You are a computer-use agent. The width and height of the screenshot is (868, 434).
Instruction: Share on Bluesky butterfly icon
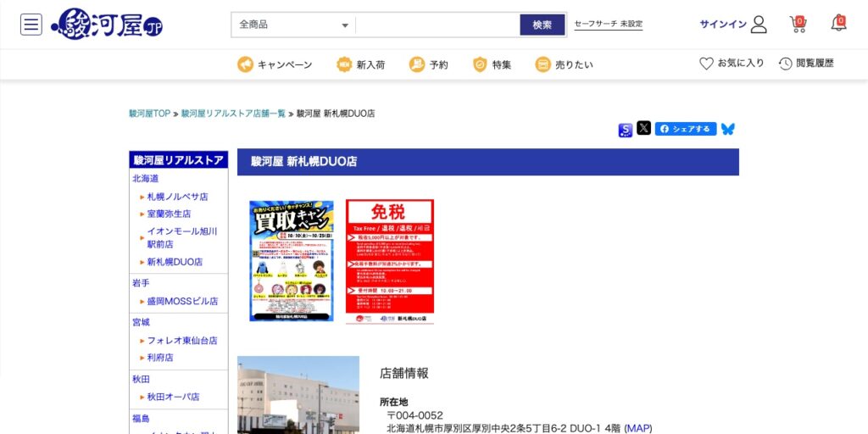[728, 129]
